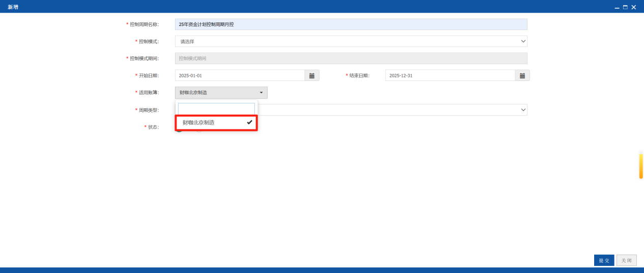Click the 开始日期 field showing 2025-01-01
Viewport: 644px width, 273px height.
tap(240, 75)
